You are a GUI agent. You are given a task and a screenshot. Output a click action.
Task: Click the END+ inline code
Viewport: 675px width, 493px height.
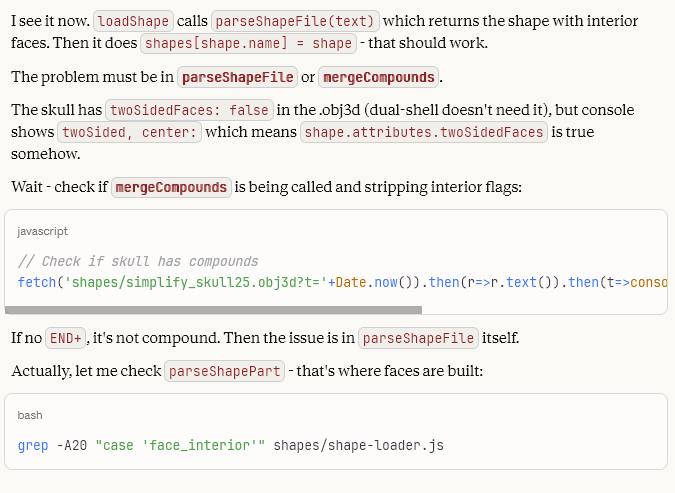(x=66, y=338)
